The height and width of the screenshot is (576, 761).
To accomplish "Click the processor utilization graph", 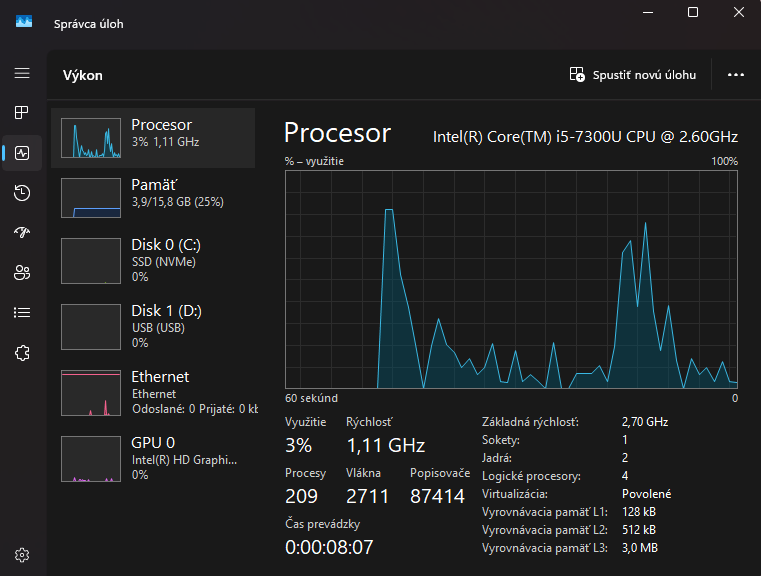I will click(511, 278).
